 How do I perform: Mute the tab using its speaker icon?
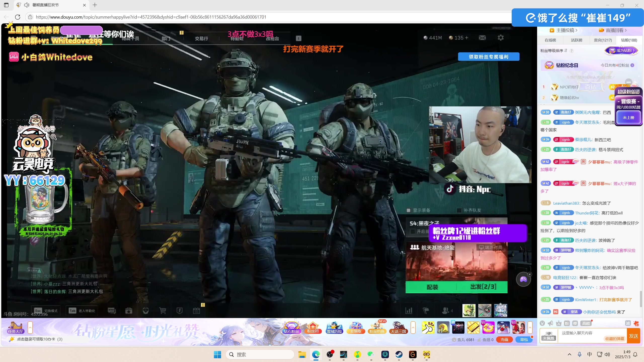pos(26,5)
